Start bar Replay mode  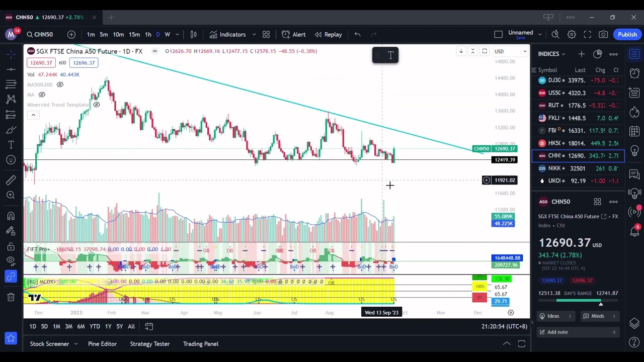pyautogui.click(x=328, y=34)
